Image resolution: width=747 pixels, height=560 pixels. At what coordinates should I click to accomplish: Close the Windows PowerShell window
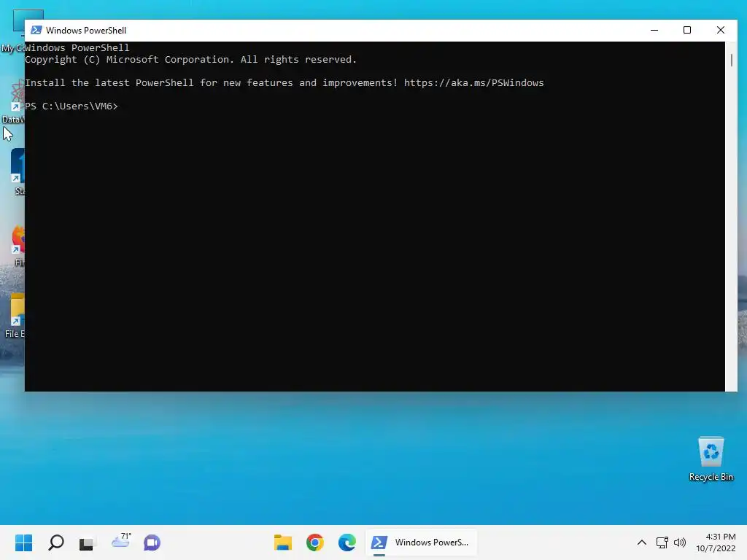tap(720, 30)
